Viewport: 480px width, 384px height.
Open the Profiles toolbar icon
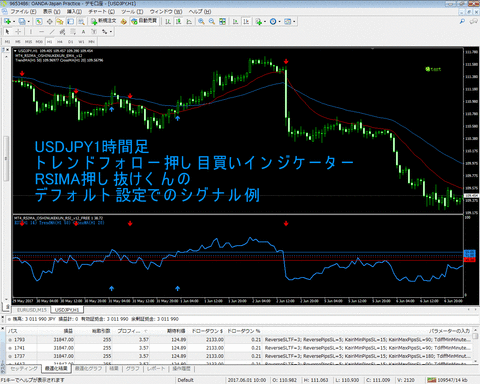click(x=22, y=21)
